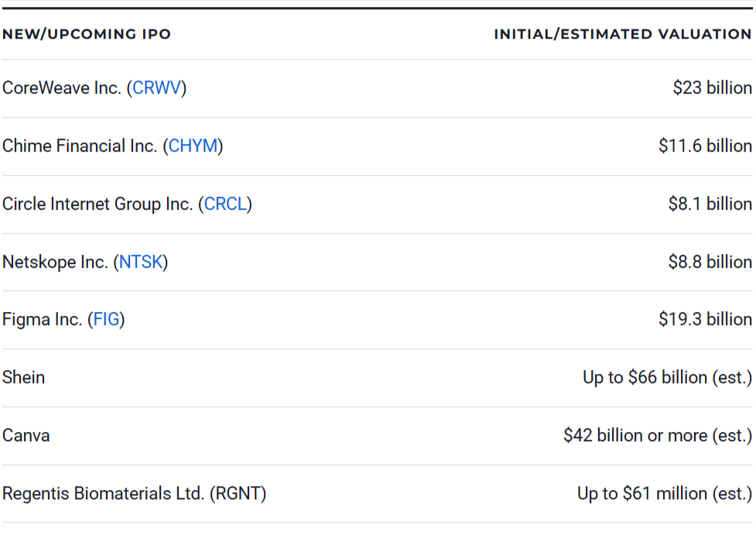Screen dimensions: 756x538
Task: Open the NTSK ticker link
Action: 141,262
